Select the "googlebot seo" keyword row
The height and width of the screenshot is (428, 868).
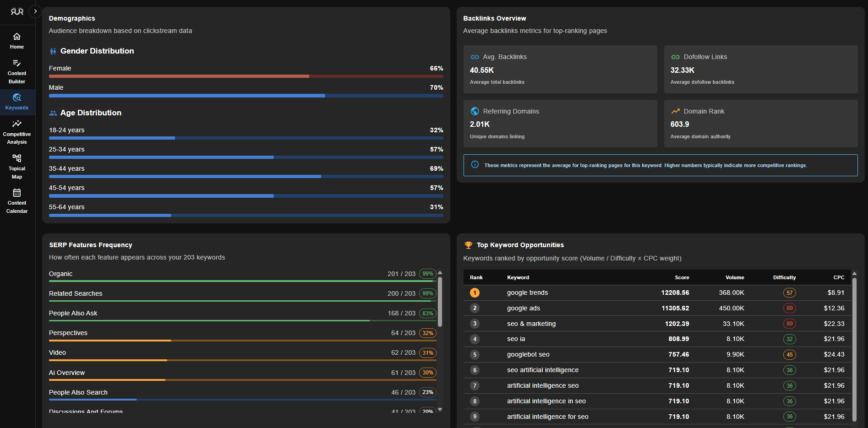pos(528,355)
